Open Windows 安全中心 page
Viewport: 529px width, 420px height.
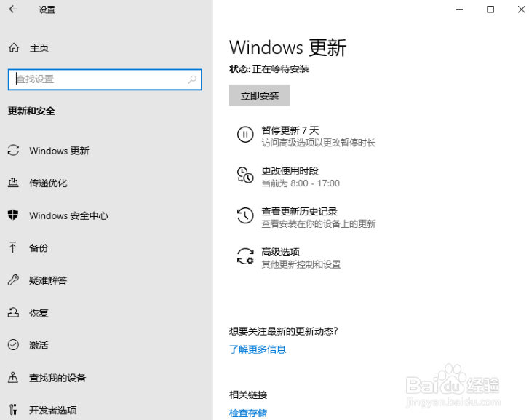(68, 215)
